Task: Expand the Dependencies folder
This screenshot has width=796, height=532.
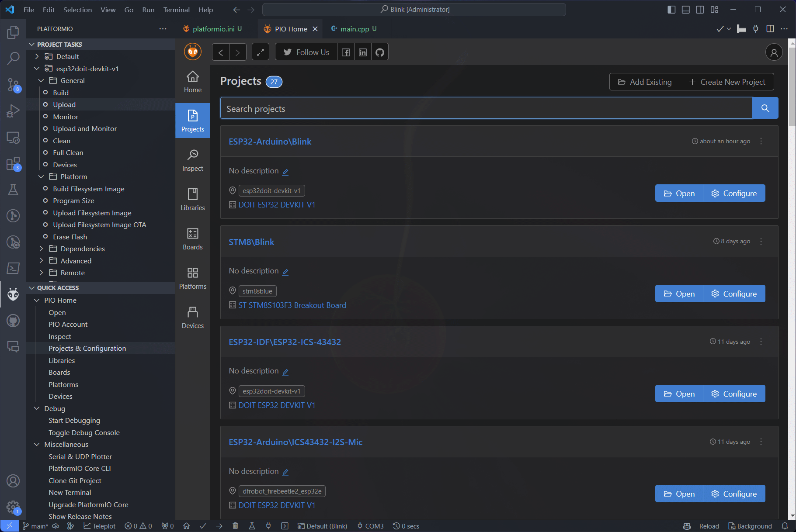Action: coord(41,249)
